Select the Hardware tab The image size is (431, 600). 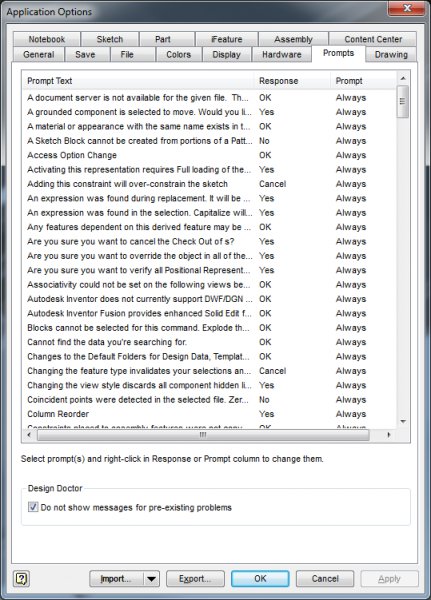click(x=282, y=54)
